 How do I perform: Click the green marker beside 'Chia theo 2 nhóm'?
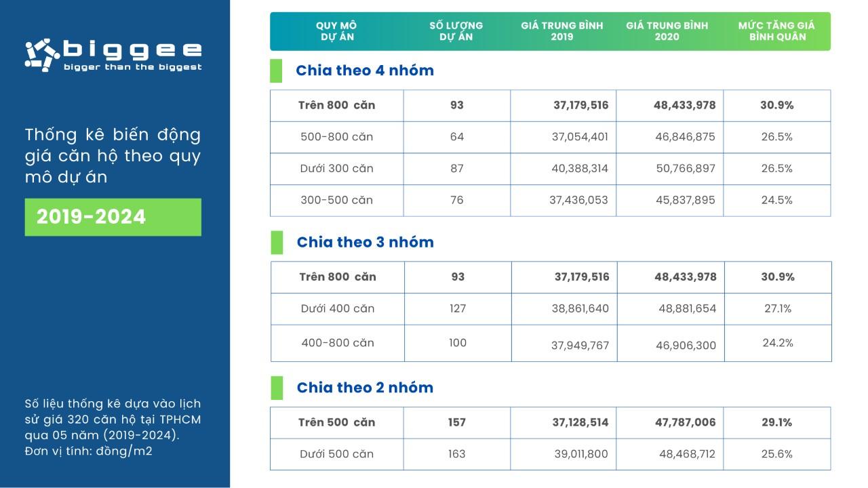[276, 388]
